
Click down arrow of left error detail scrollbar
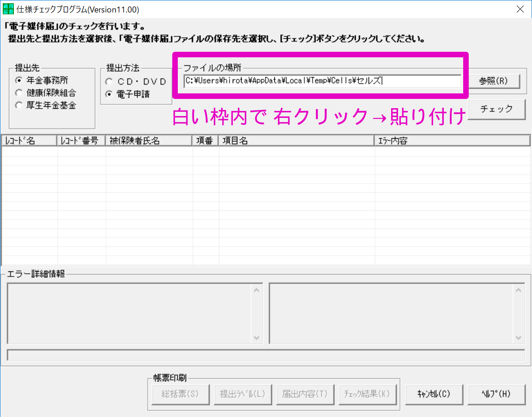pos(256,338)
